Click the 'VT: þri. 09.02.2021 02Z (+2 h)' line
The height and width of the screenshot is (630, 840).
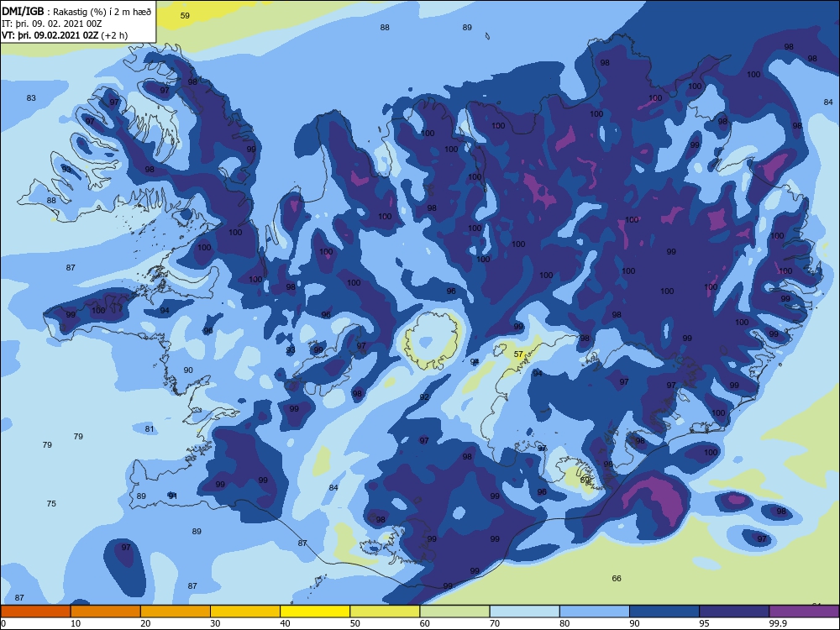(65, 35)
